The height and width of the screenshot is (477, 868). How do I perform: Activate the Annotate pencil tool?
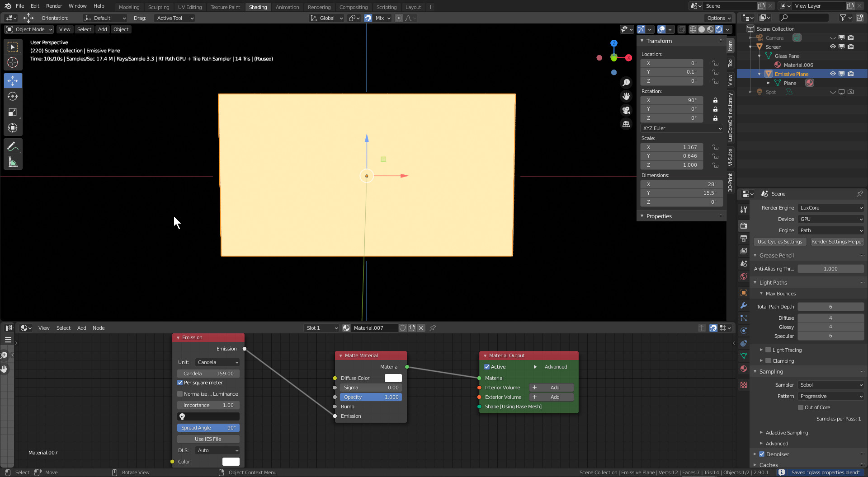13,146
